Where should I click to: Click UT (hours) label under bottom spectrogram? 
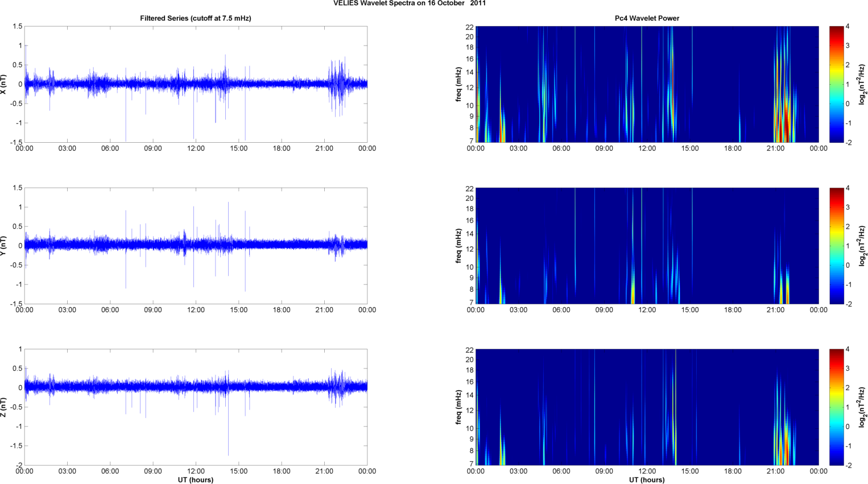[647, 480]
